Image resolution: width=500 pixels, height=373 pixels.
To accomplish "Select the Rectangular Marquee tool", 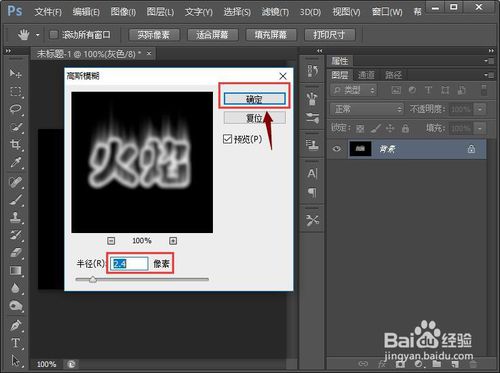I will pyautogui.click(x=15, y=91).
